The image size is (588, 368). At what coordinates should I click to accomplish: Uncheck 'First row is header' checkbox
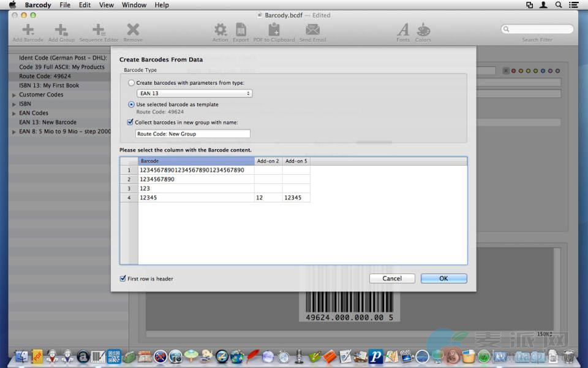click(x=123, y=278)
